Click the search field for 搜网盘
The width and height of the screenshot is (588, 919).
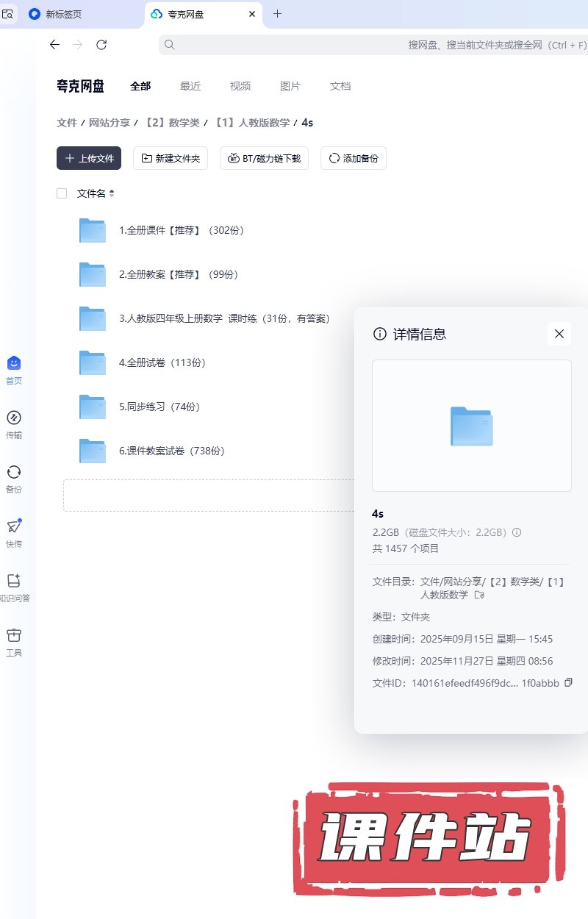tap(367, 45)
